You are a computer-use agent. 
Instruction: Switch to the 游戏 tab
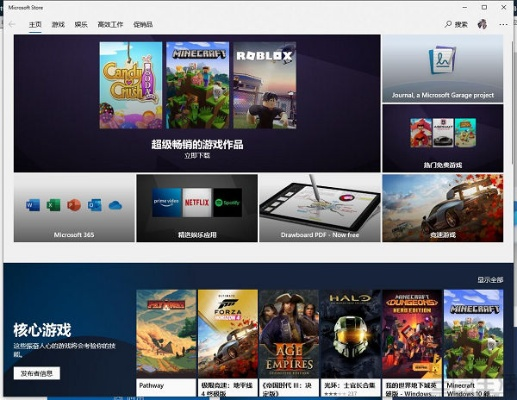(58, 24)
